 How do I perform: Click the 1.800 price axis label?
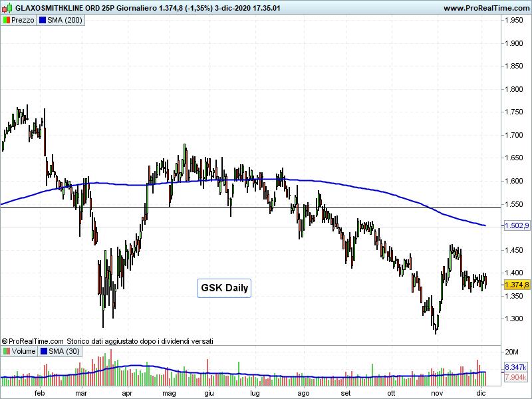[514, 89]
